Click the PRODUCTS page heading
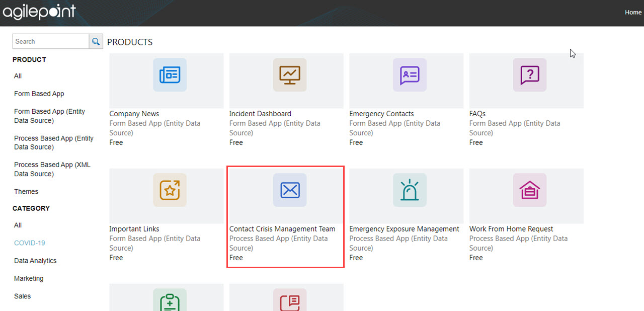This screenshot has height=311, width=644. [x=130, y=42]
